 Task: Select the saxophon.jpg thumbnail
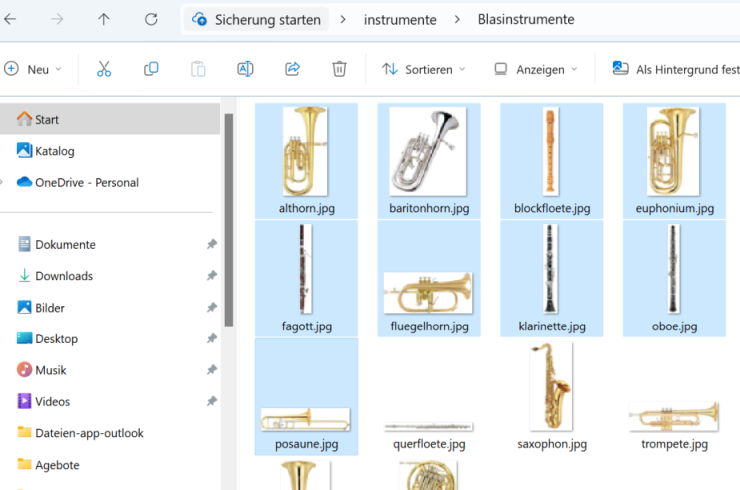[x=551, y=387]
